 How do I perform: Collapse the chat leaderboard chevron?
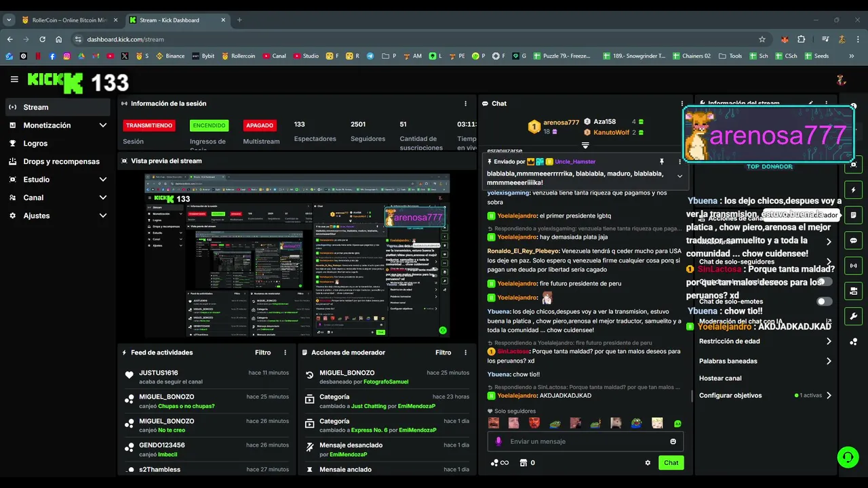pos(585,145)
